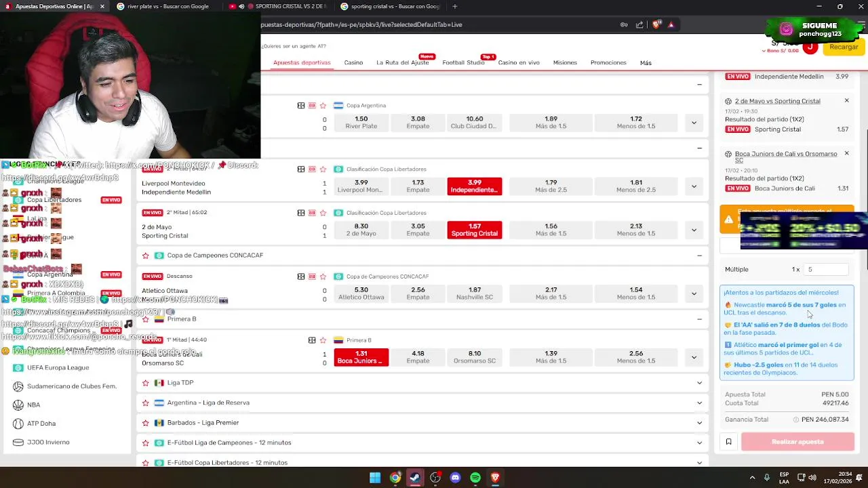868x488 pixels.
Task: Remove 2 de Mayo vs Sporting Cristal from betslip
Action: pyautogui.click(x=846, y=100)
